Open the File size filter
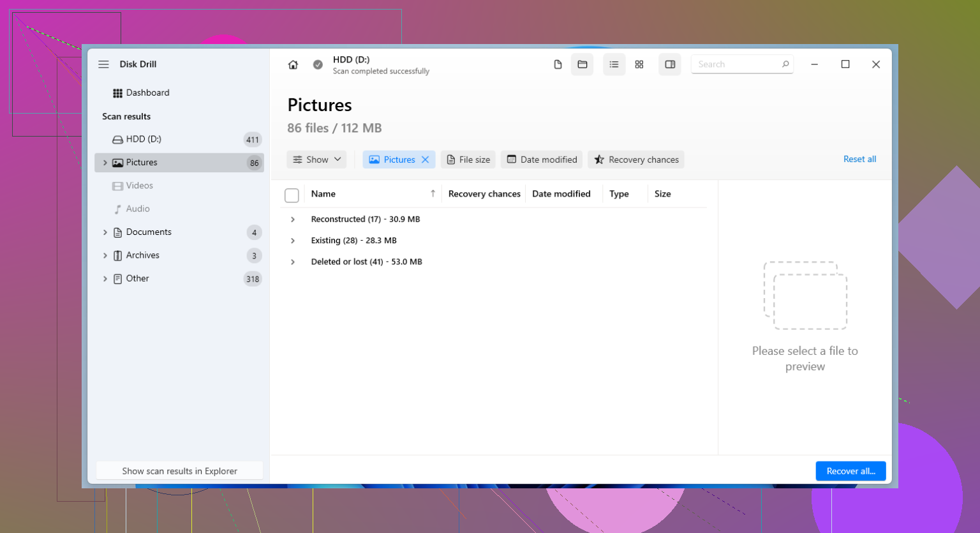Viewport: 980px width, 533px height. pyautogui.click(x=468, y=160)
